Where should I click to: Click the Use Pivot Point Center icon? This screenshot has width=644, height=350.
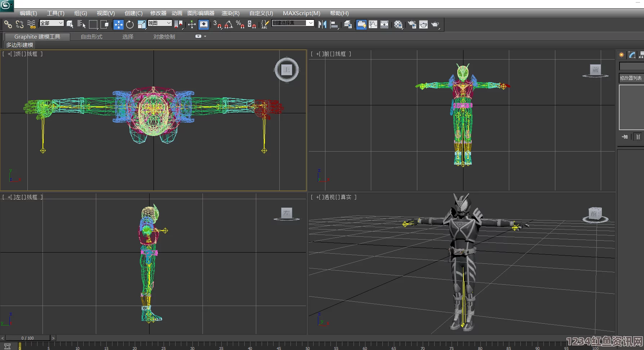tap(178, 24)
